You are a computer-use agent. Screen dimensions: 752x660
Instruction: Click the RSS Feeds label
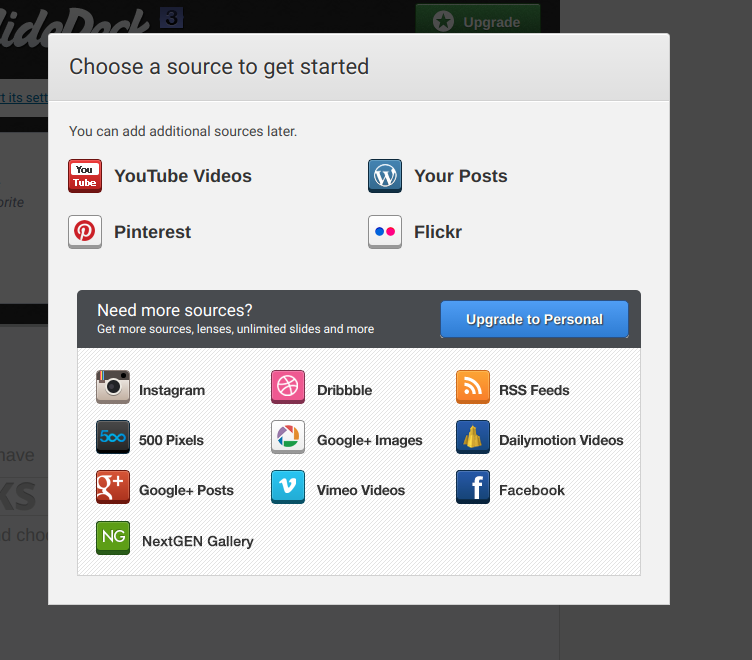click(x=534, y=390)
